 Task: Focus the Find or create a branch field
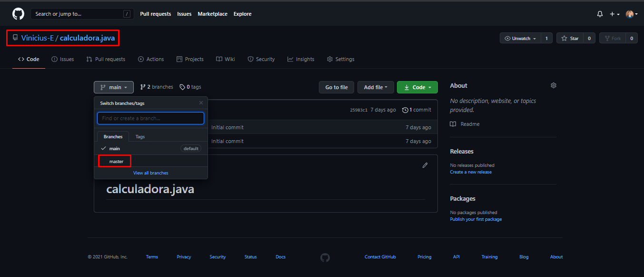pyautogui.click(x=150, y=118)
